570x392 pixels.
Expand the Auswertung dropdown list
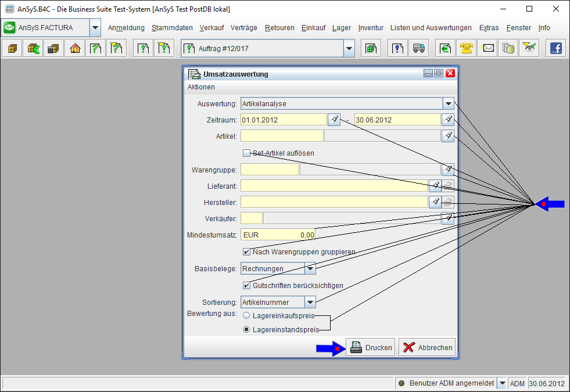tap(448, 103)
